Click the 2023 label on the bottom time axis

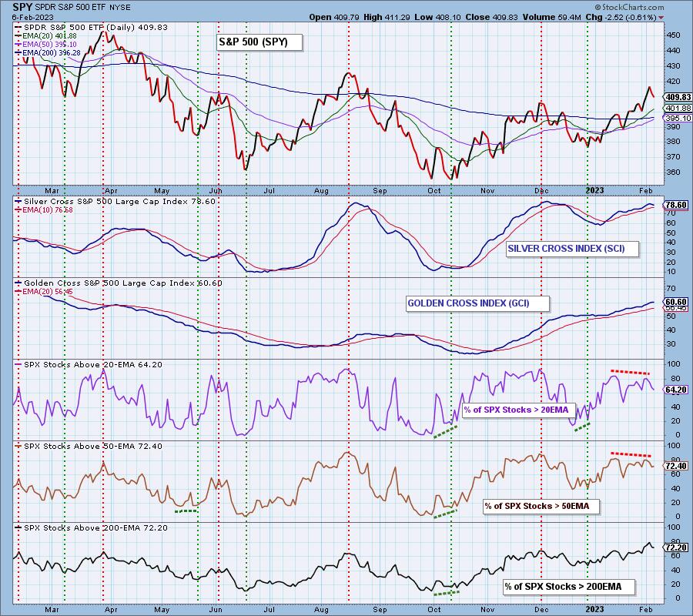click(x=594, y=609)
